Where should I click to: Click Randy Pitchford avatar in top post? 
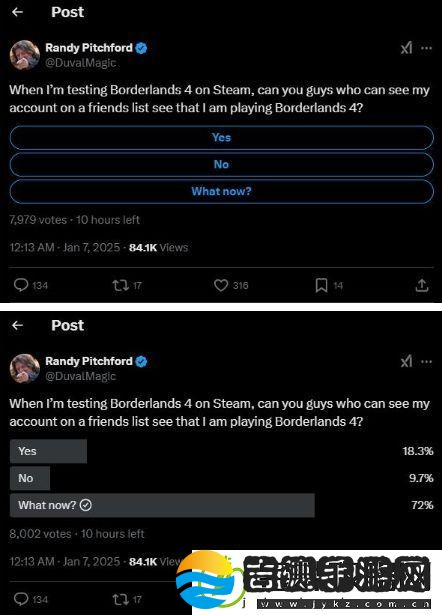pyautogui.click(x=25, y=55)
